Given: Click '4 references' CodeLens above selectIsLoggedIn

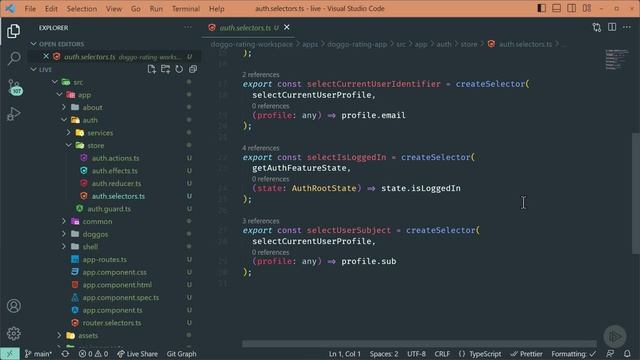Looking at the screenshot, I should coord(260,148).
